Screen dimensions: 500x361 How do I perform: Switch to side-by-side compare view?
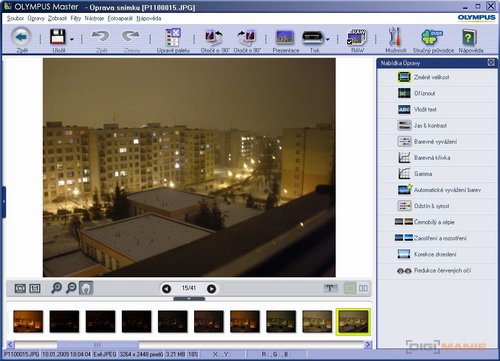coord(363,288)
